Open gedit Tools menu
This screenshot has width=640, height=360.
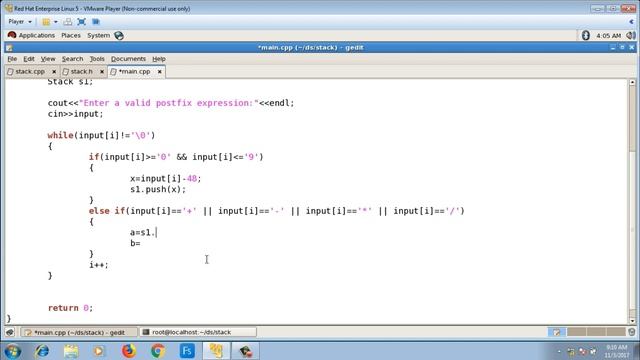click(x=97, y=59)
